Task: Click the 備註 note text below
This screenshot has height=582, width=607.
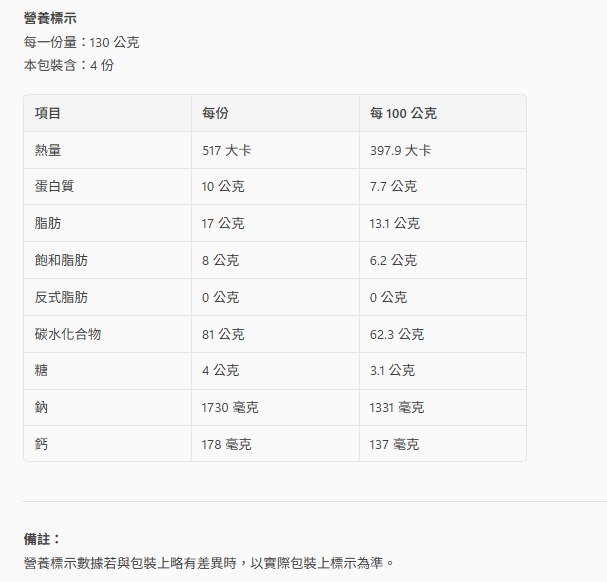Action: [209, 563]
